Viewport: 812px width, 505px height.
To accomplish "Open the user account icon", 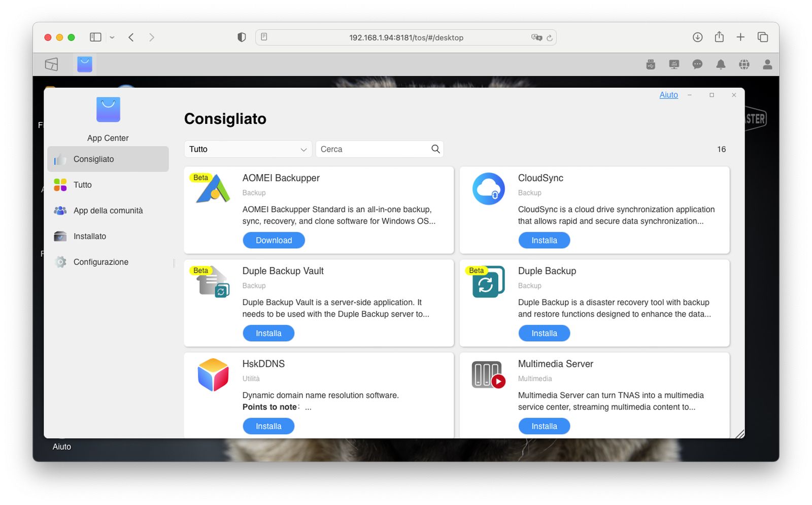I will (767, 64).
